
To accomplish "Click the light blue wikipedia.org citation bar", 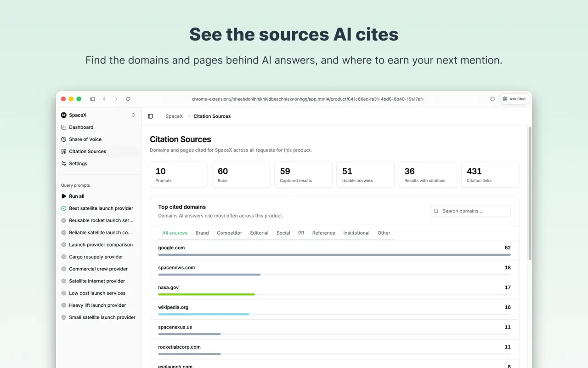I will pyautogui.click(x=204, y=314).
